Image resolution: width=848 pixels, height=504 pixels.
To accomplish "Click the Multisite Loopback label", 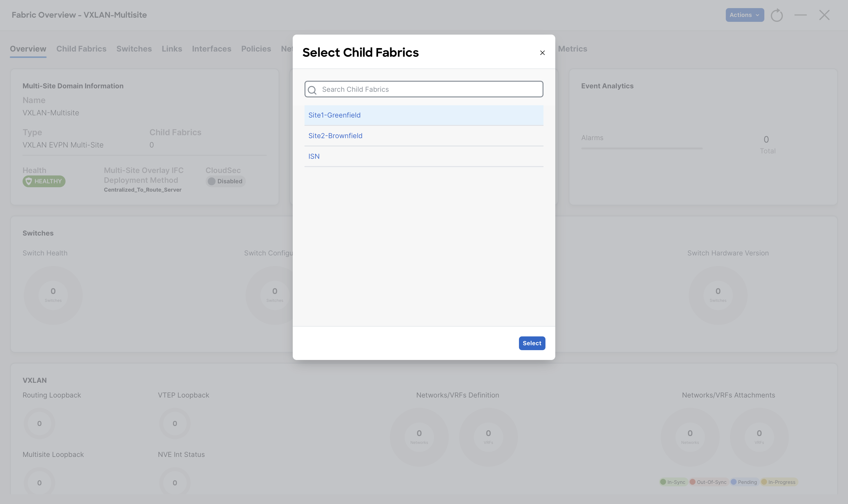I will [53, 454].
